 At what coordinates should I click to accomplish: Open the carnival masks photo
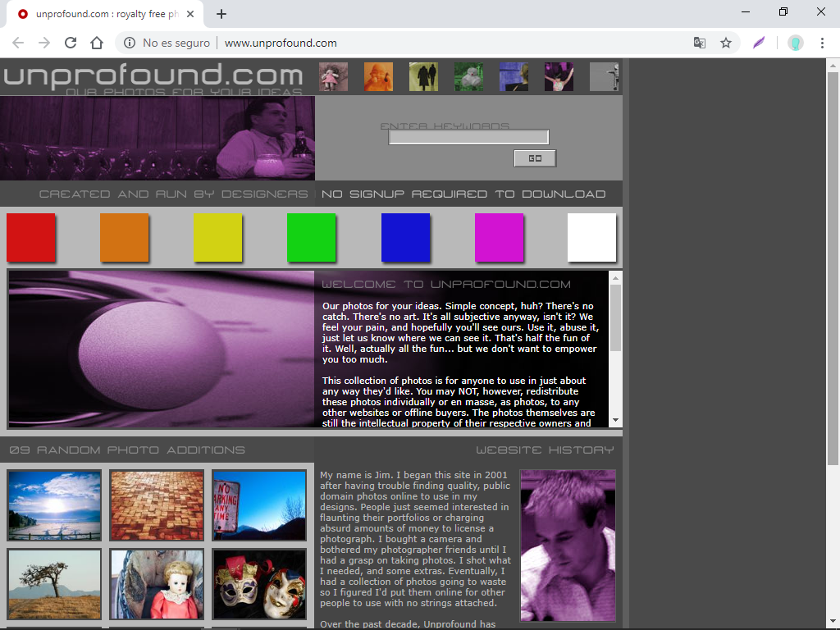pyautogui.click(x=259, y=584)
